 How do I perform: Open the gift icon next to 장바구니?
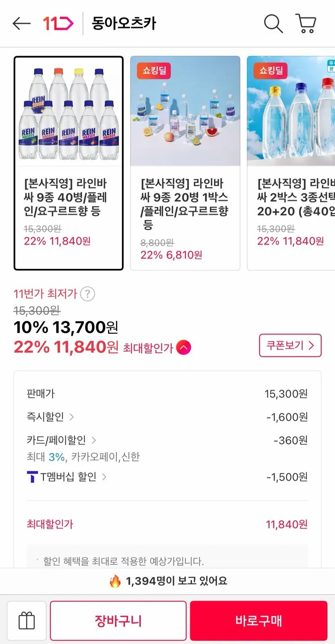tap(26, 620)
